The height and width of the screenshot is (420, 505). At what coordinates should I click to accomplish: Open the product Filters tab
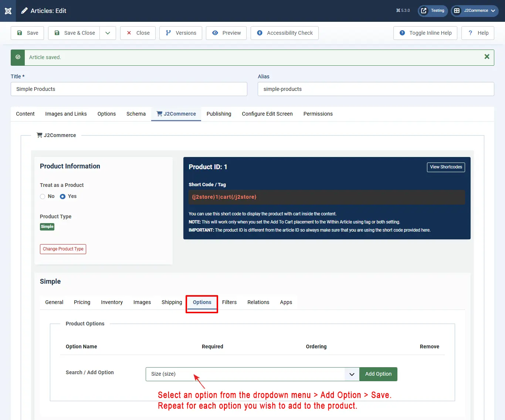click(x=229, y=302)
